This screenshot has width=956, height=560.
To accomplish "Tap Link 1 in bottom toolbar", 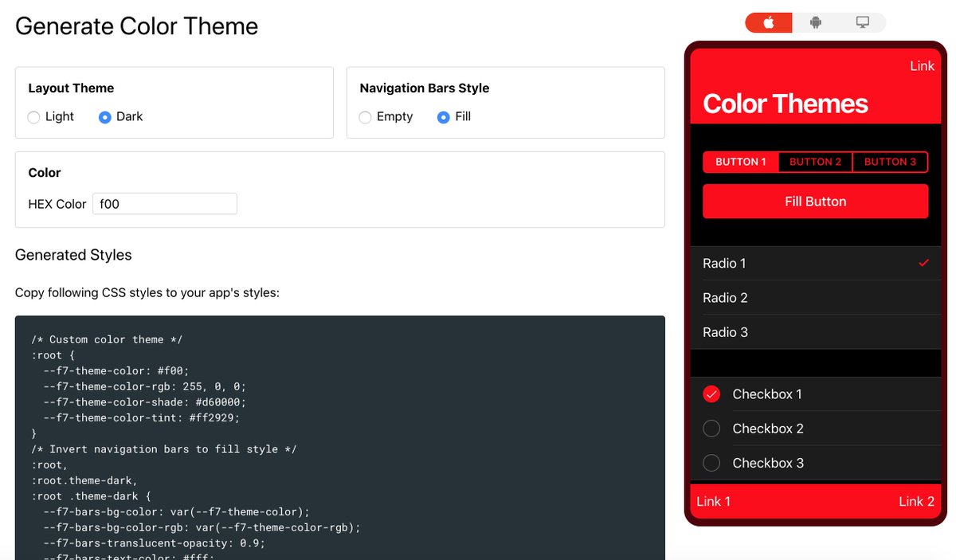I will pyautogui.click(x=713, y=501).
